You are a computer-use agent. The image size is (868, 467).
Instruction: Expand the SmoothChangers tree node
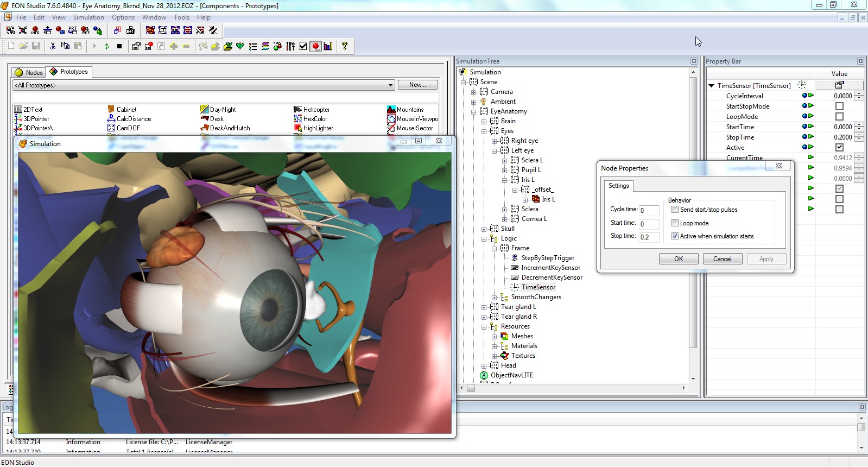[494, 297]
